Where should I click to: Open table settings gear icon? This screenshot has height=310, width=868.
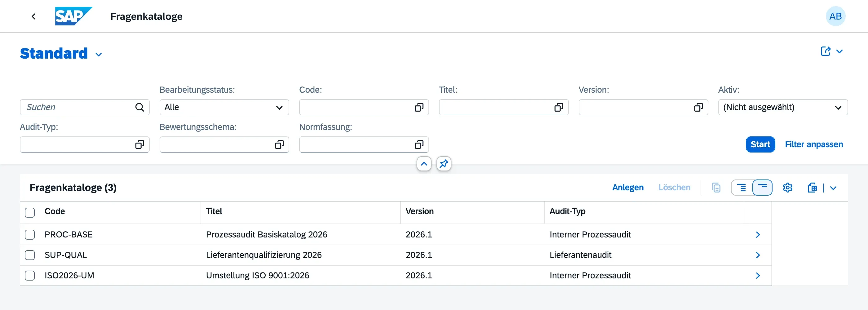[x=787, y=188]
